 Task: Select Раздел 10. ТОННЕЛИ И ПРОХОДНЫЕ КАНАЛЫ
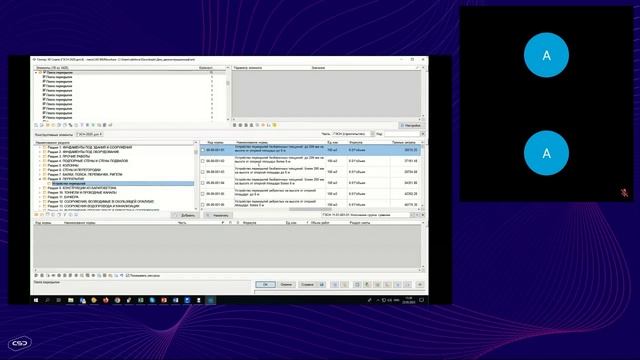82,192
